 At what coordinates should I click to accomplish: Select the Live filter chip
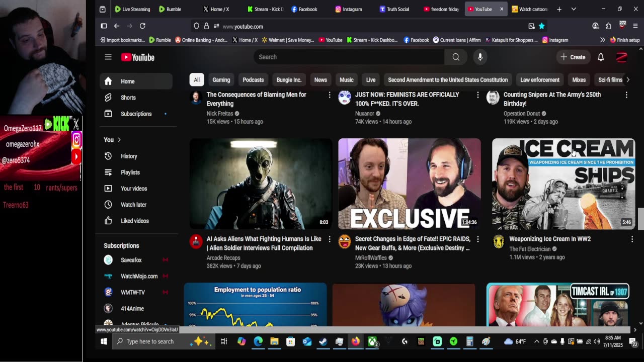pyautogui.click(x=371, y=80)
